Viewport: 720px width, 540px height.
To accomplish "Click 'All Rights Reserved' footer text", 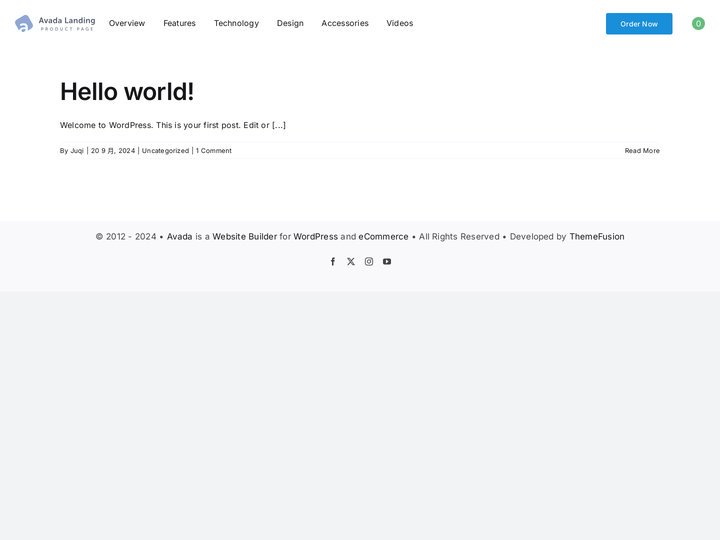I will click(x=459, y=236).
